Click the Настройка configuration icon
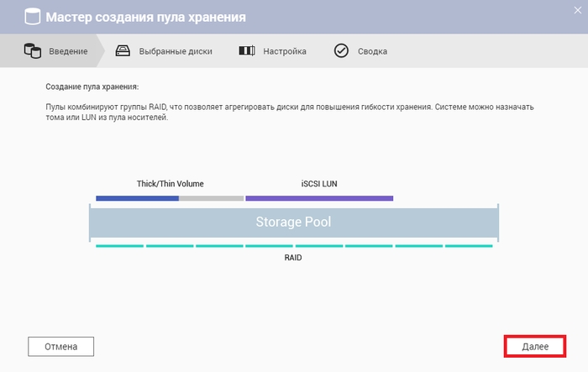The image size is (588, 372). pos(247,50)
